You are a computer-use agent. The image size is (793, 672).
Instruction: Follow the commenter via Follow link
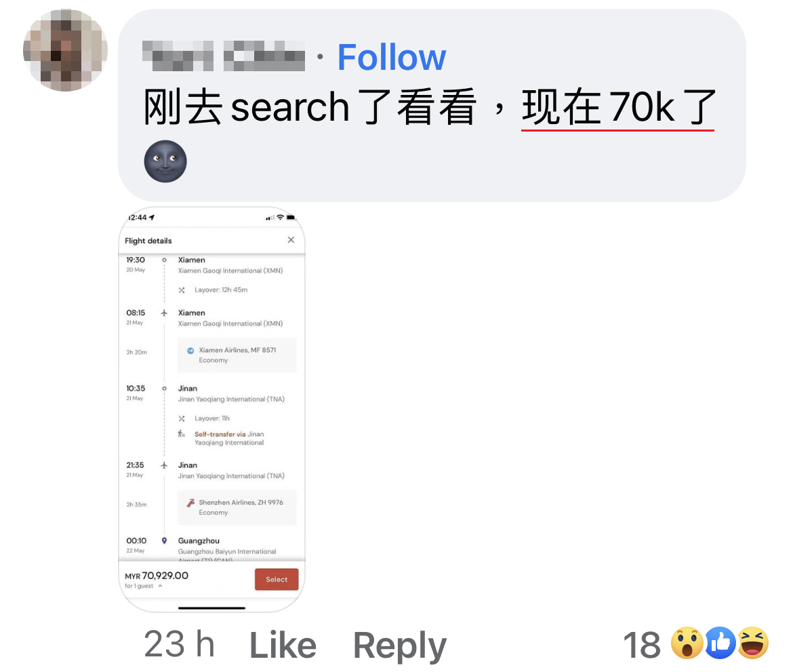392,57
